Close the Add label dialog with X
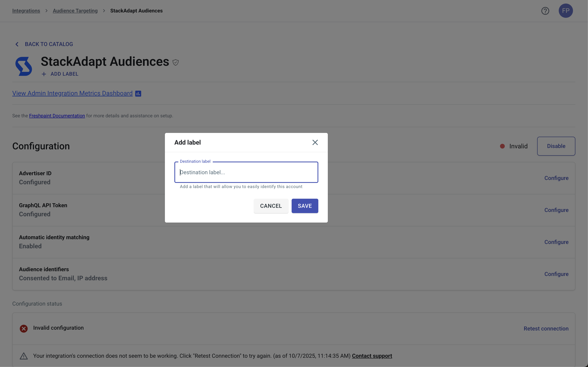Screen dimensions: 588x367 click(315, 142)
